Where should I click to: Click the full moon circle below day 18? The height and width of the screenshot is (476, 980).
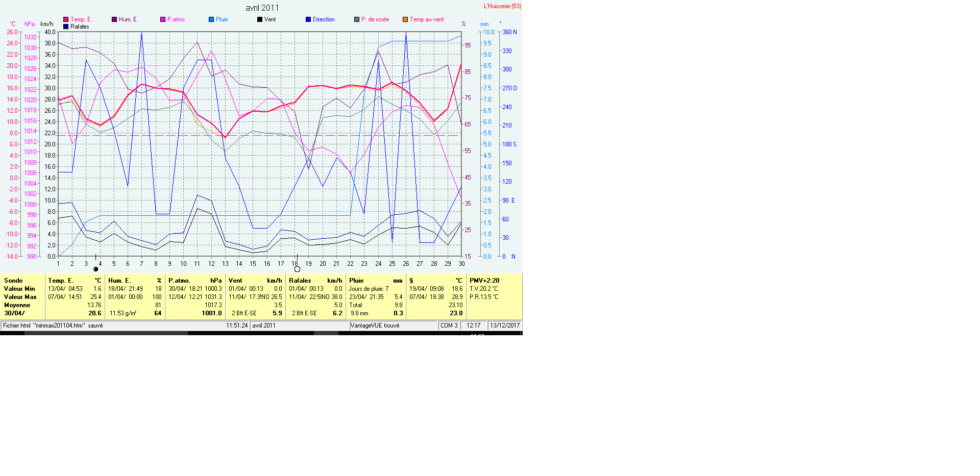pyautogui.click(x=297, y=269)
